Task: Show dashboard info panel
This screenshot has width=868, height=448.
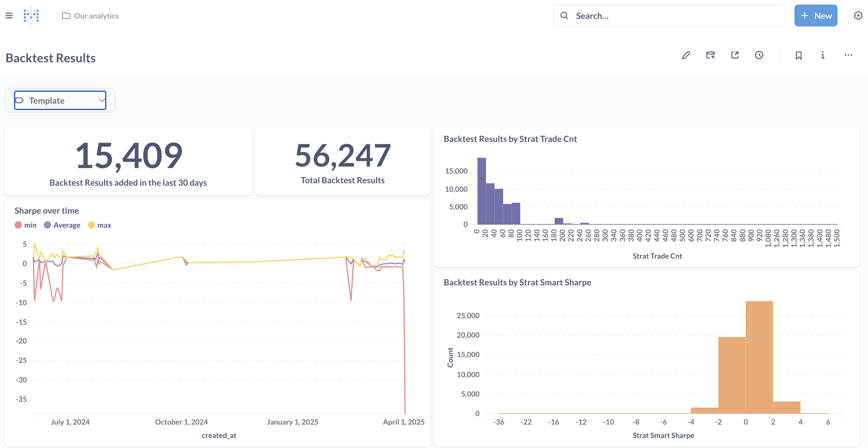Action: click(822, 55)
